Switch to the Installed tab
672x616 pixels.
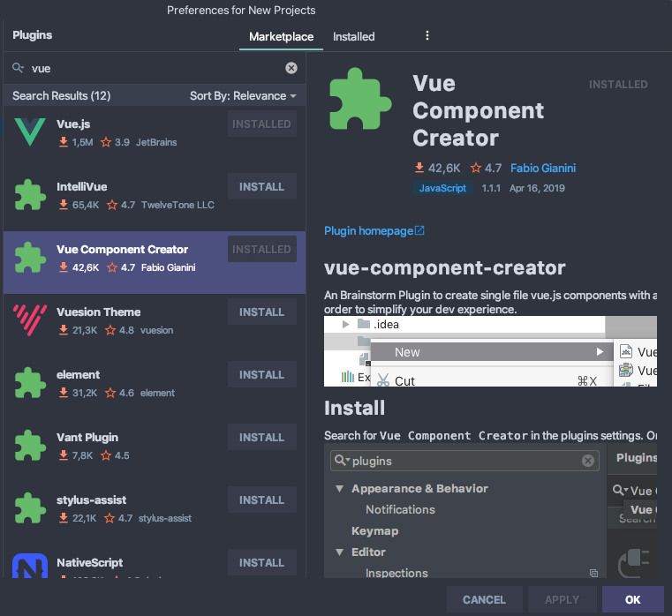pos(353,37)
